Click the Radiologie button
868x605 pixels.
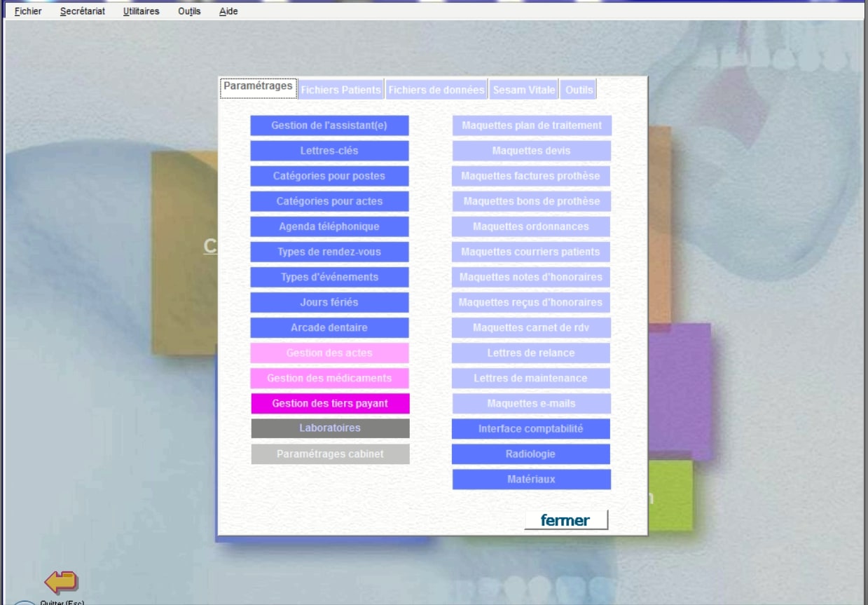pyautogui.click(x=530, y=454)
